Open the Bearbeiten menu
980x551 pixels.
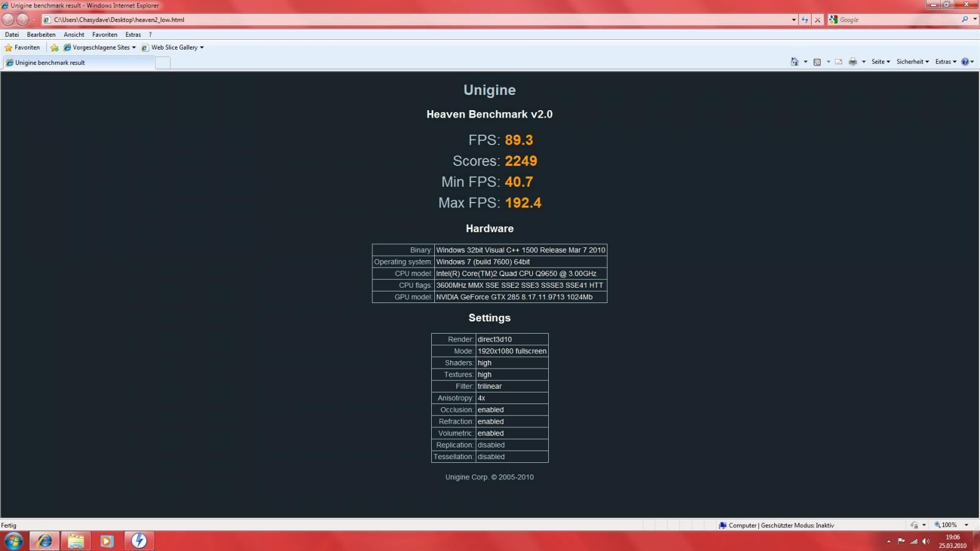click(41, 35)
